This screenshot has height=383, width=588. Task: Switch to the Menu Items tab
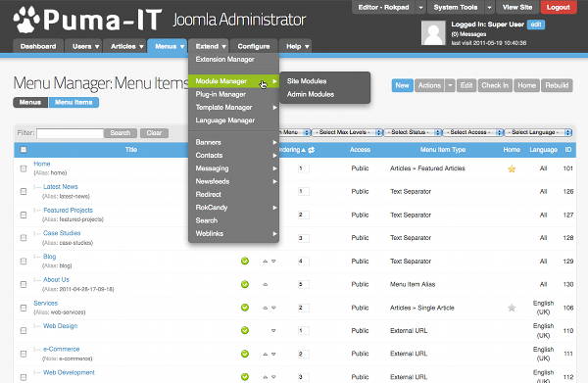pyautogui.click(x=73, y=102)
